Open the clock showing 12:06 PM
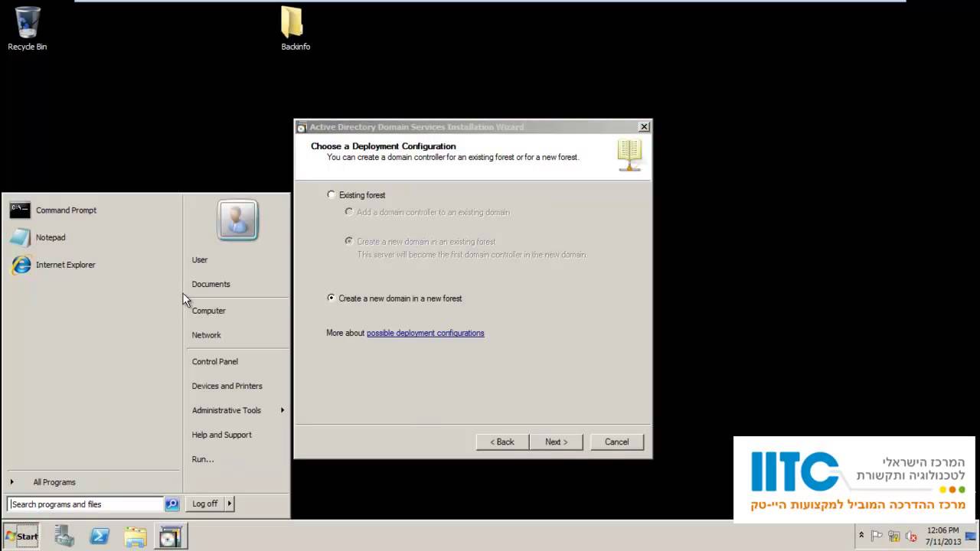The width and height of the screenshot is (980, 551). coord(942,536)
